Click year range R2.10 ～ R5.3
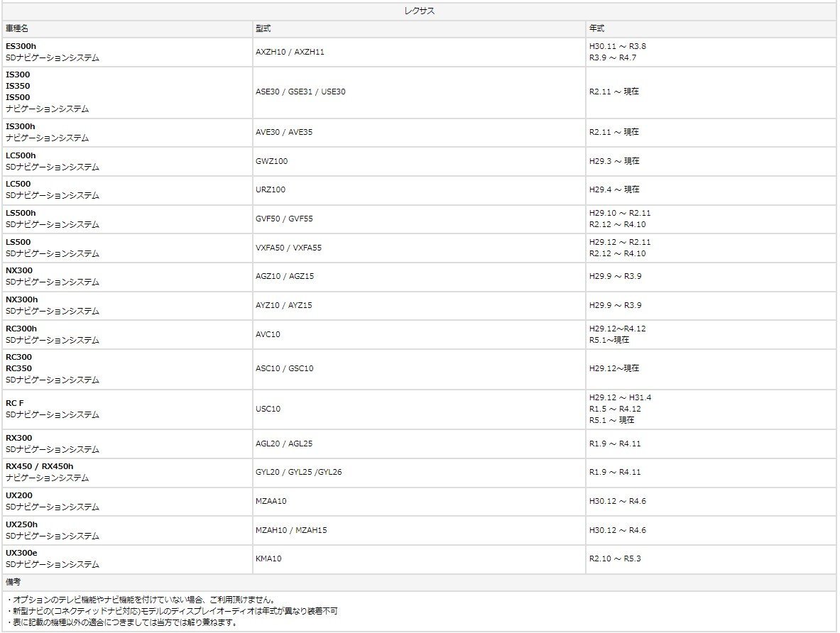840x633 pixels. click(615, 558)
